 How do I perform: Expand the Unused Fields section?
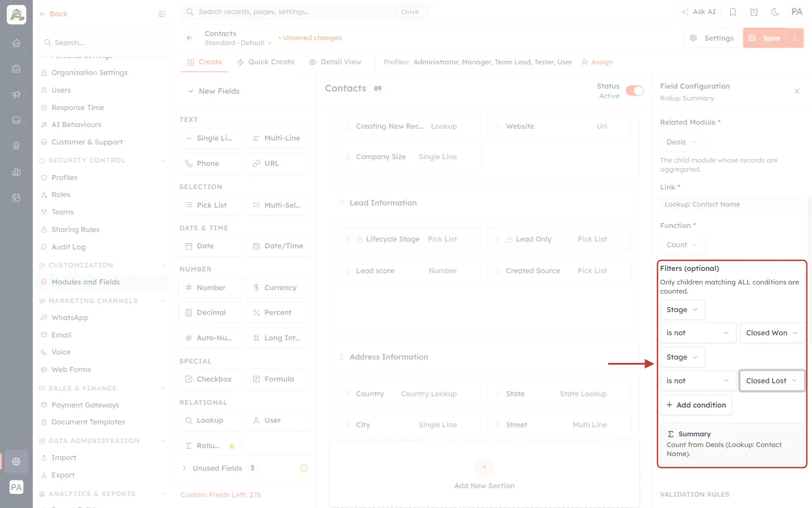pos(184,468)
